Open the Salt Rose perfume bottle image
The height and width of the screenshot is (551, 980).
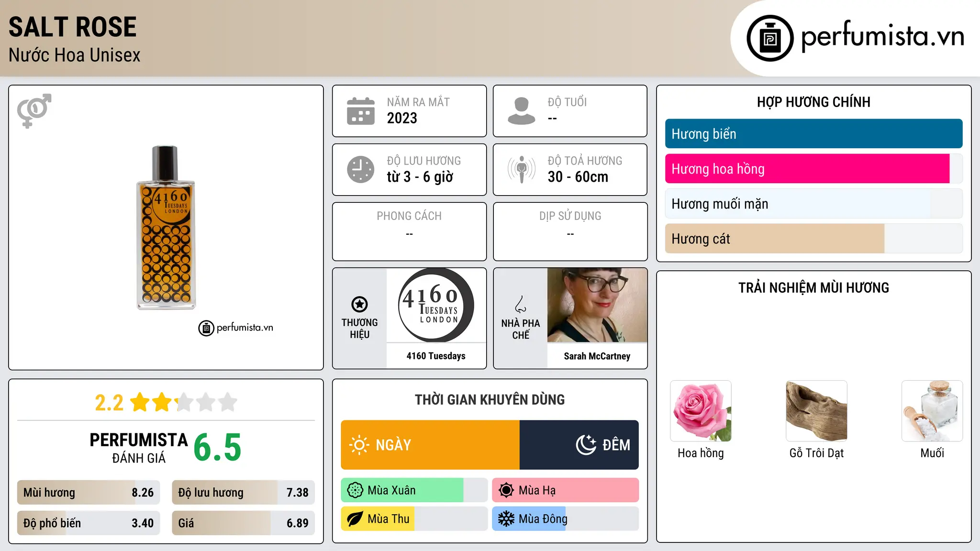pos(166,228)
